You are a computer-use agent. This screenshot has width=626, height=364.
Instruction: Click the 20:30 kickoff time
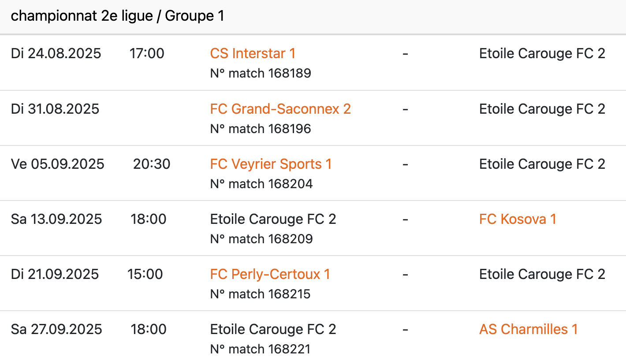pos(152,164)
